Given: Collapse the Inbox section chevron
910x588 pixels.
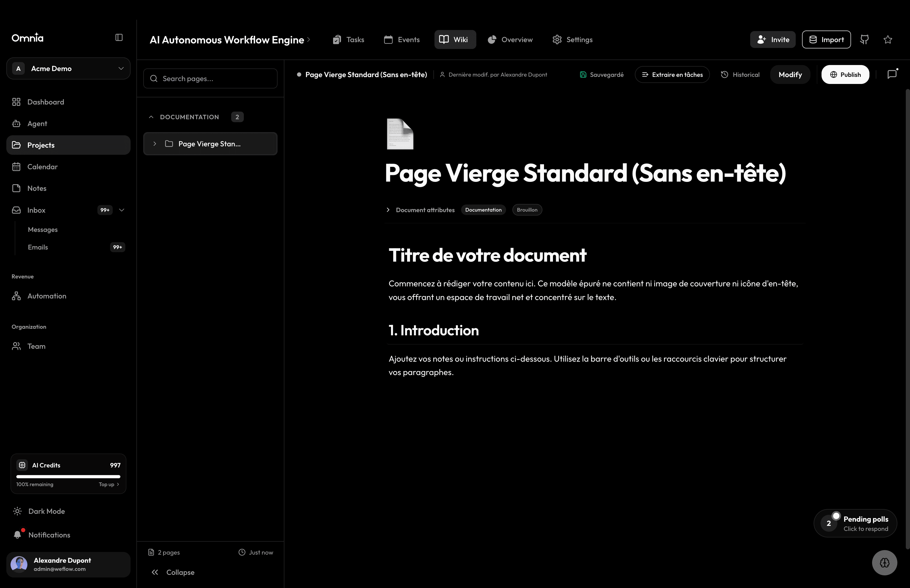Looking at the screenshot, I should pos(122,210).
